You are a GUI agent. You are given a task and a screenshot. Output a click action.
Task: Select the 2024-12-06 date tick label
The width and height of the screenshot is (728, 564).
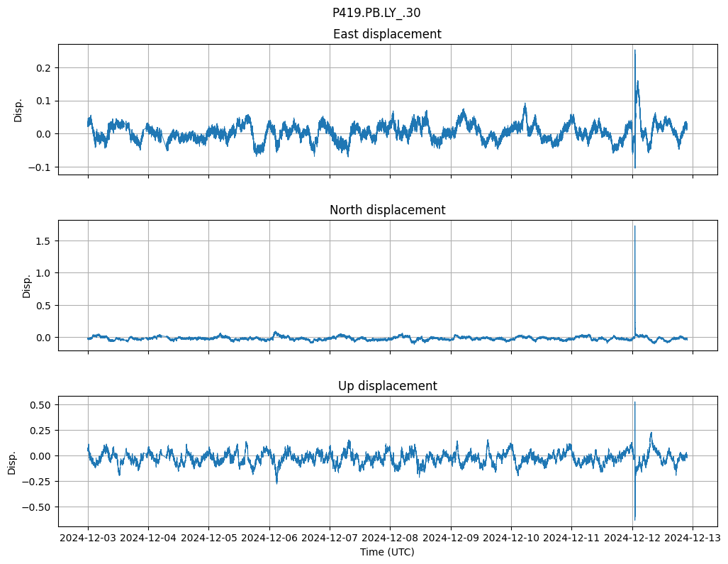269,538
